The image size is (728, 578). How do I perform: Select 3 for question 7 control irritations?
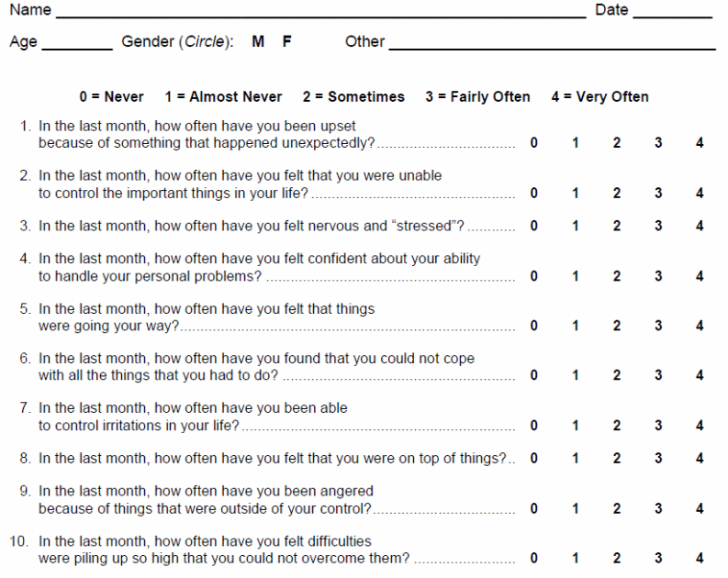click(x=658, y=426)
